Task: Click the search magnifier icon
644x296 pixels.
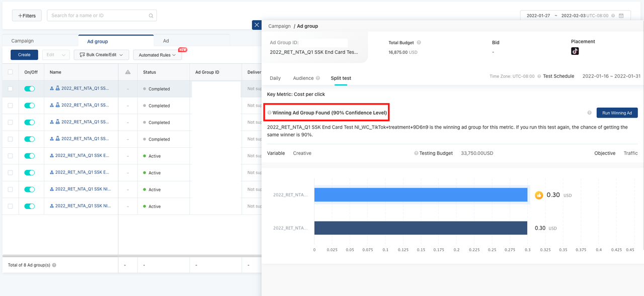Action: pos(150,16)
